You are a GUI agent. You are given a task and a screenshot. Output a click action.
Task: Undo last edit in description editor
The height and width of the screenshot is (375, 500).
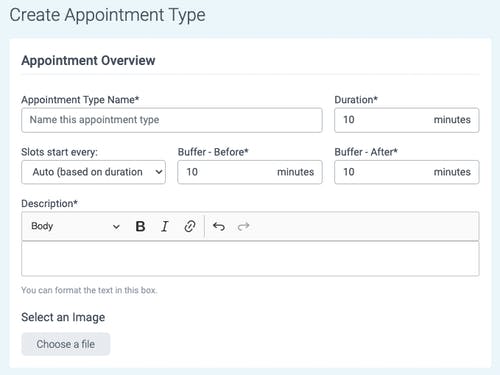[x=219, y=226]
